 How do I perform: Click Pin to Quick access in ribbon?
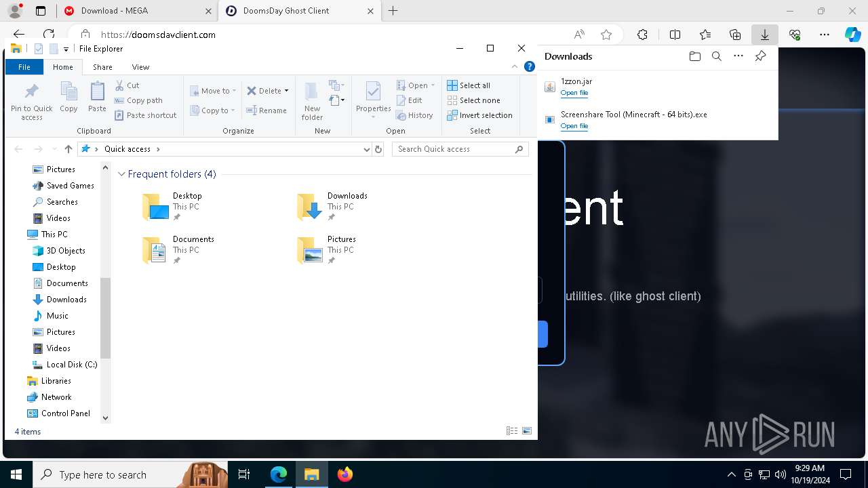tap(32, 102)
